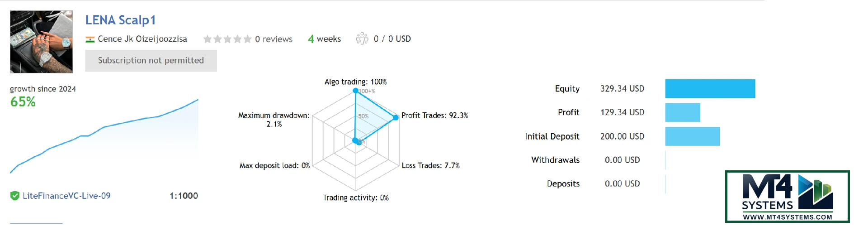Open the LENA Scalp1 signal title
This screenshot has height=241, width=868.
tap(120, 20)
